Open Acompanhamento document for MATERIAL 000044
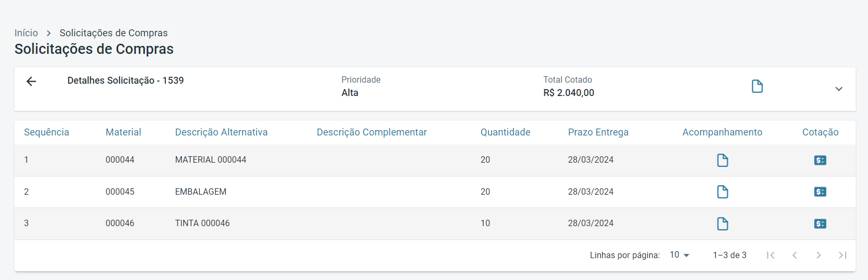Viewport: 868px width, 280px height. [722, 160]
